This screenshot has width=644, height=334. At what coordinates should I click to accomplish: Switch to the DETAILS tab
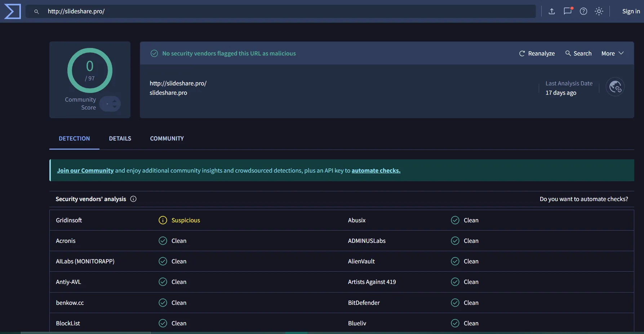pyautogui.click(x=120, y=139)
